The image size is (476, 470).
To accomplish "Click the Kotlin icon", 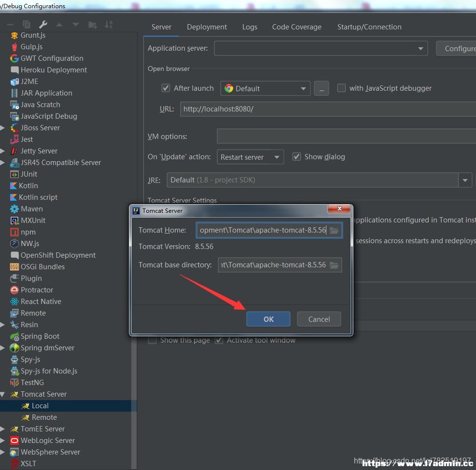I will (14, 186).
